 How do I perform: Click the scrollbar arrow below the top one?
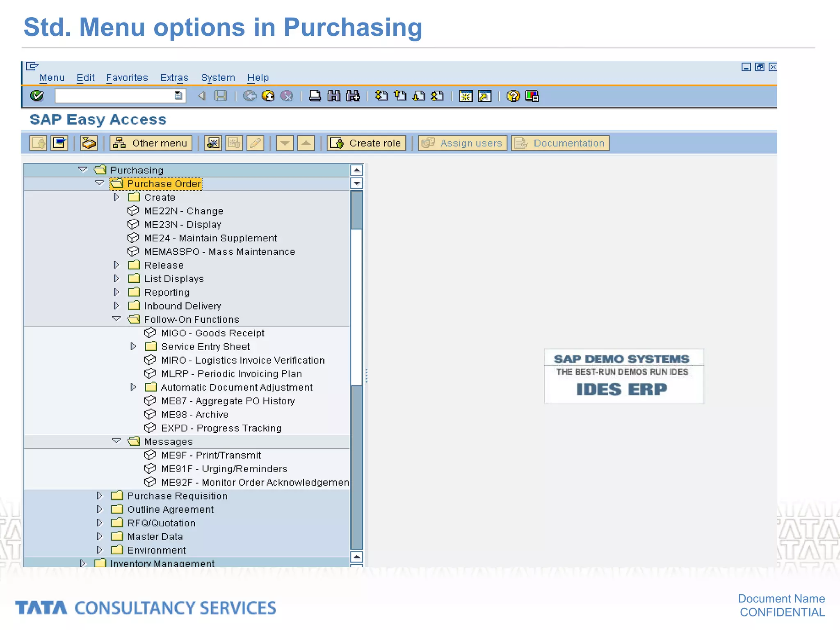click(357, 183)
